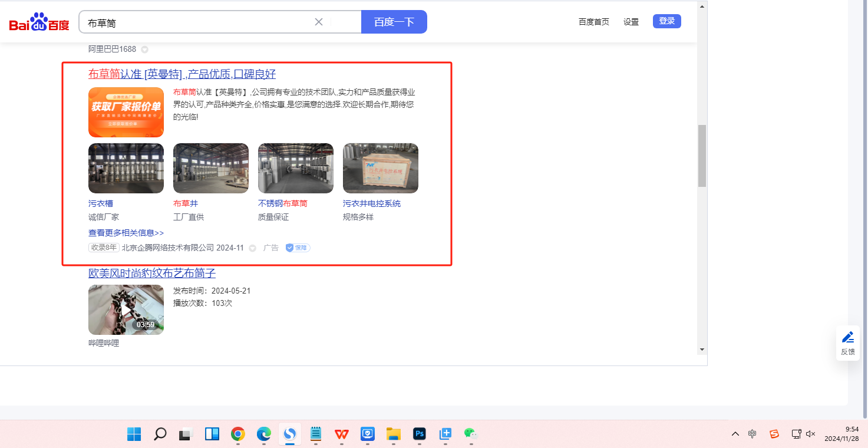Click the page vertical scrollbar thumb
Screen dimensions: 868x448
tap(702, 156)
